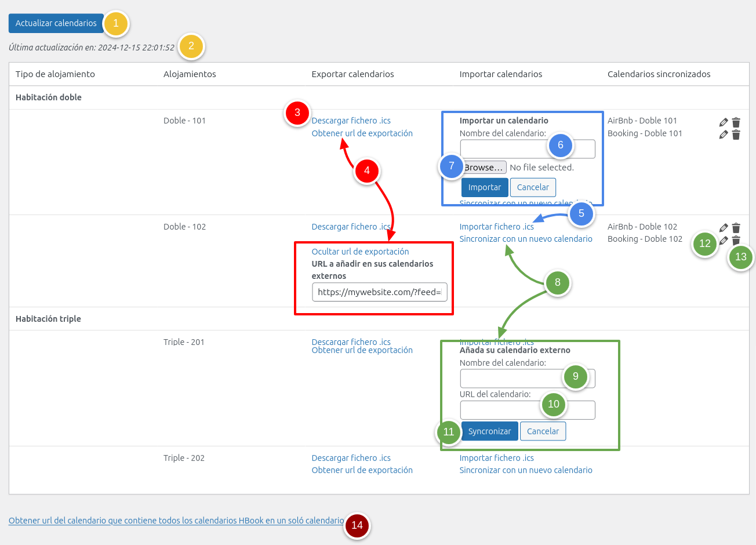Focus the export feed URL text field
756x545 pixels.
coord(379,292)
